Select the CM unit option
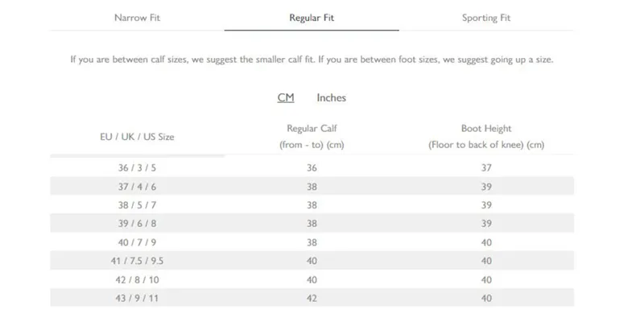 click(x=286, y=97)
